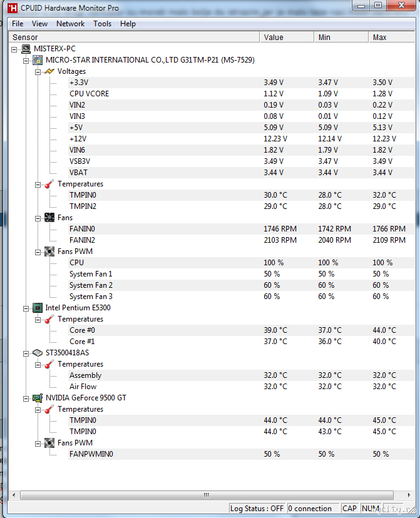Click the MISTERX-PC computer icon

(x=26, y=49)
